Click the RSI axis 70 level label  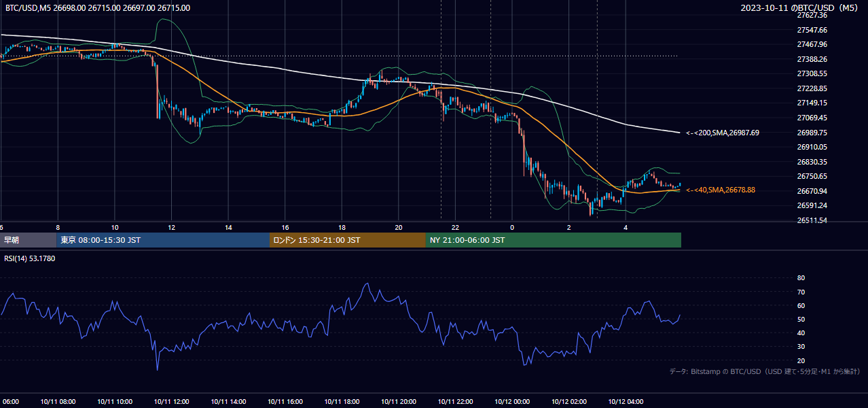point(801,292)
